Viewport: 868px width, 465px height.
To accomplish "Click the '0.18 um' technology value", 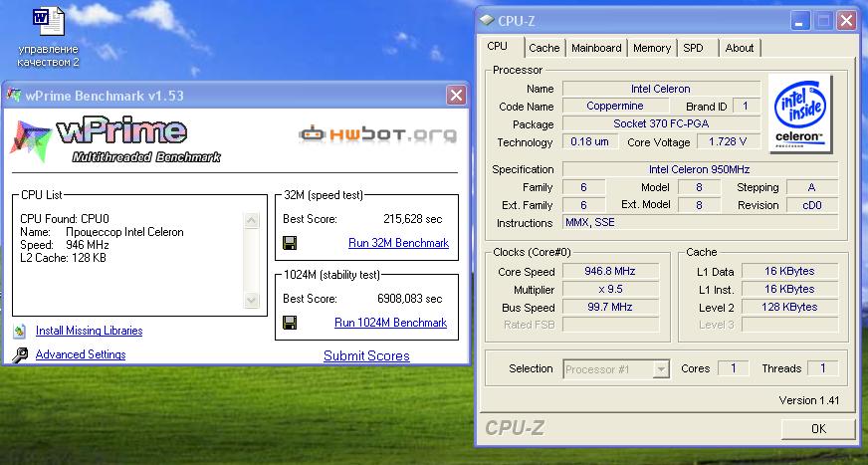I will coord(589,141).
